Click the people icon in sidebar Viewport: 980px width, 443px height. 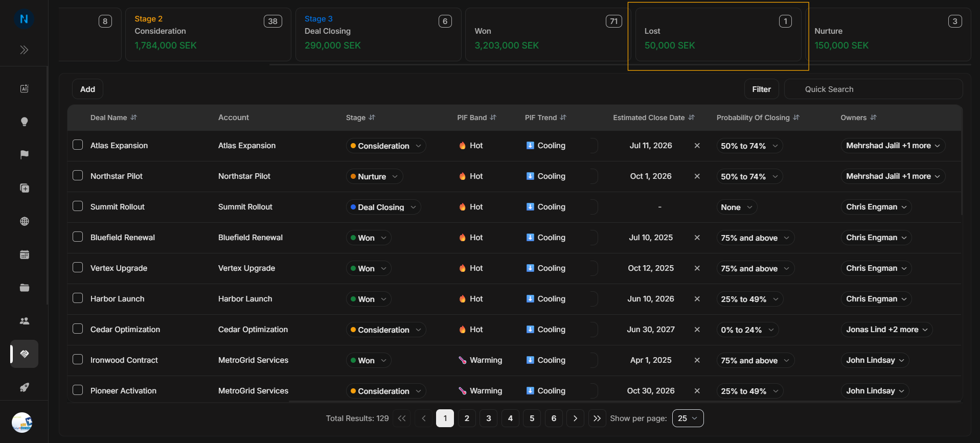(24, 321)
